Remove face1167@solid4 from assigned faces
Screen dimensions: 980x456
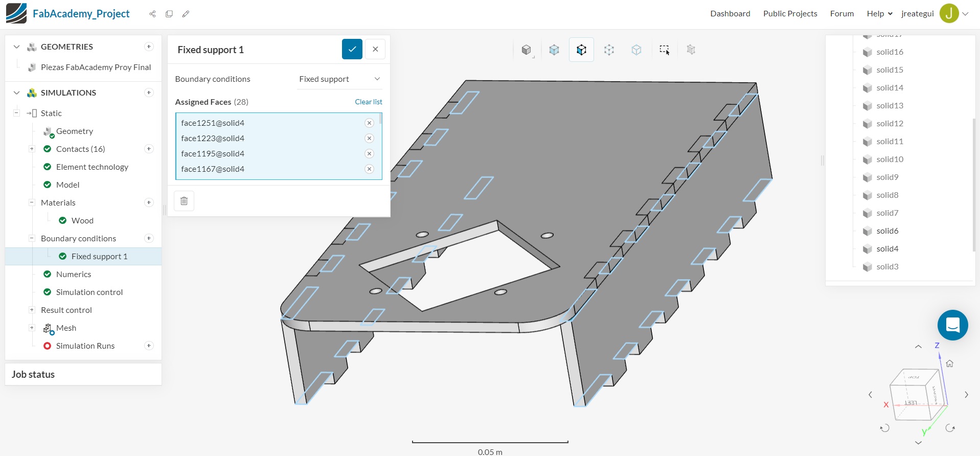[x=369, y=169]
